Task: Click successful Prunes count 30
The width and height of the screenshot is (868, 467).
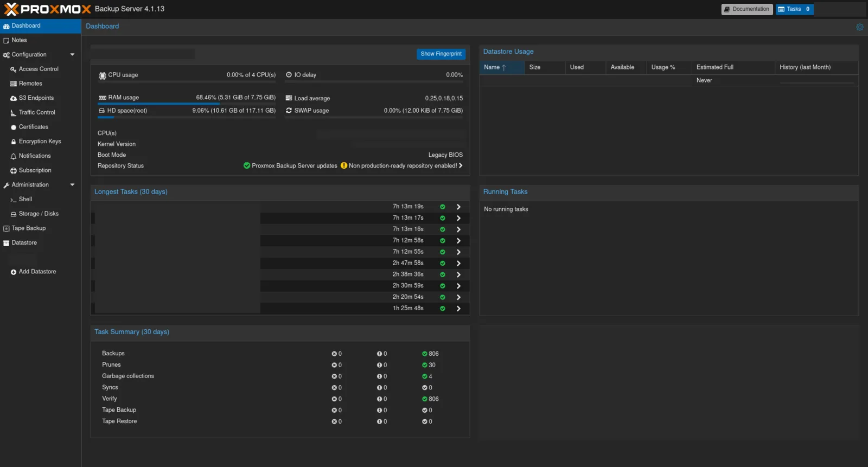Action: click(429, 365)
